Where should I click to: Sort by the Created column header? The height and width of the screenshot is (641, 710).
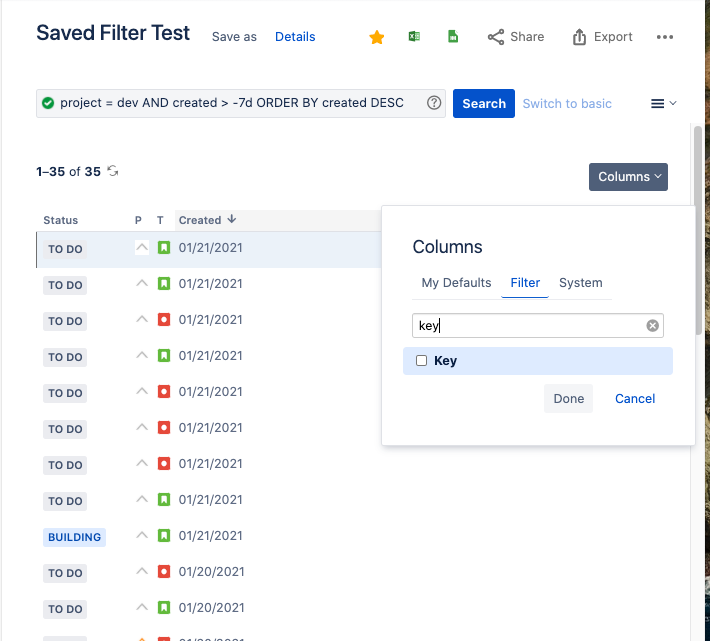(207, 220)
